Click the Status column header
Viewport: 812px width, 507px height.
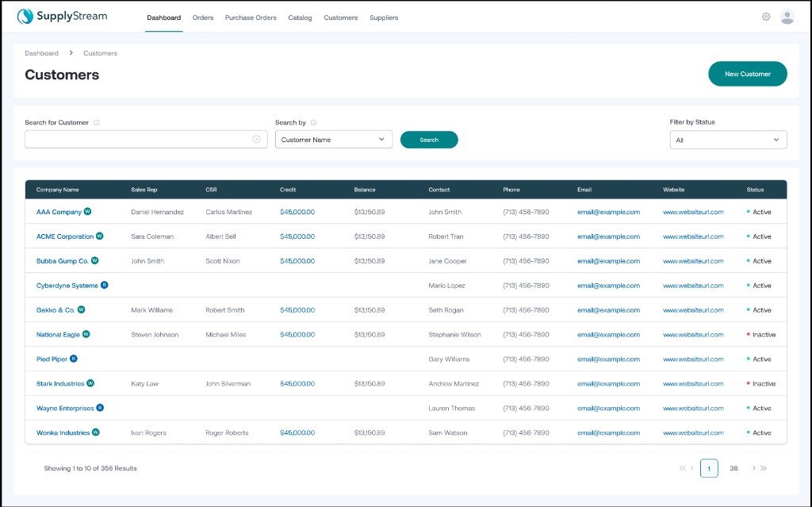coord(755,190)
